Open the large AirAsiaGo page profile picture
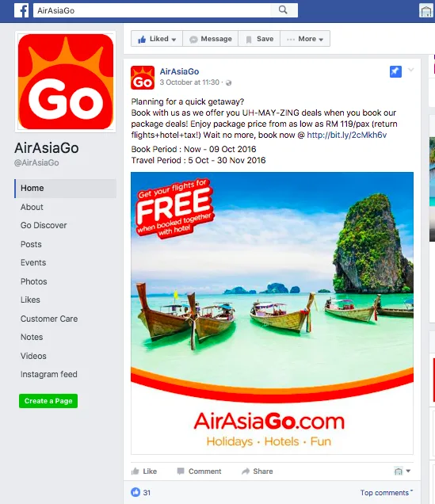This screenshot has width=435, height=504. (x=66, y=82)
